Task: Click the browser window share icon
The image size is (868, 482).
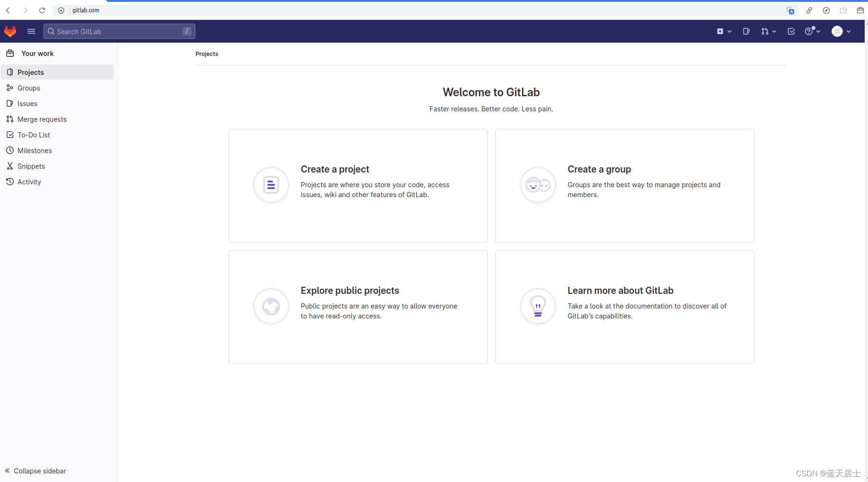Action: (843, 10)
